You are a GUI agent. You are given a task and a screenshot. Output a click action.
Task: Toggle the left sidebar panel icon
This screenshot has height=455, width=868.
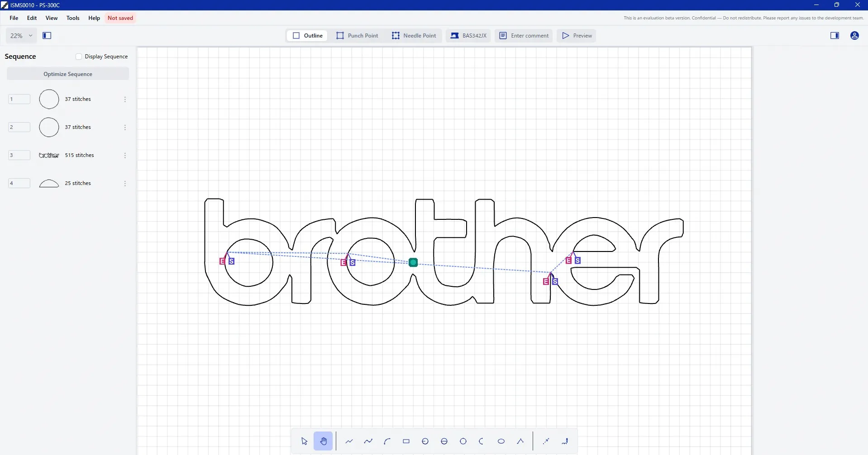click(x=47, y=36)
